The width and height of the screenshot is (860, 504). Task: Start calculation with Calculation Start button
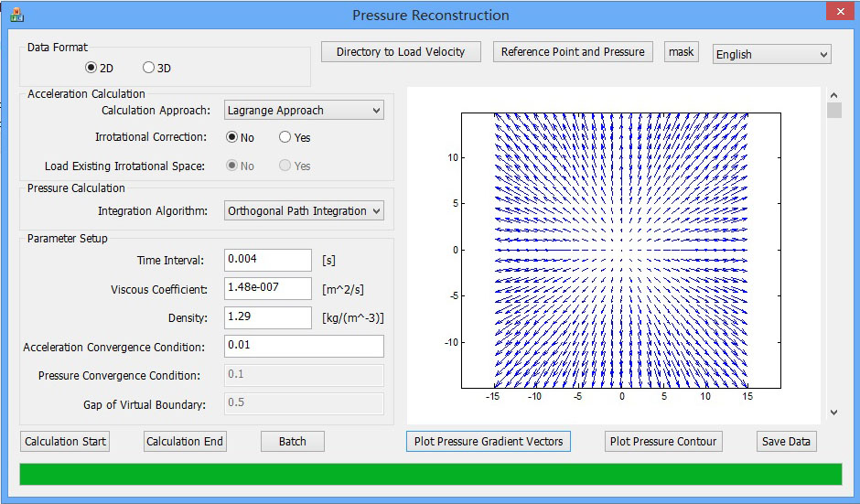65,441
